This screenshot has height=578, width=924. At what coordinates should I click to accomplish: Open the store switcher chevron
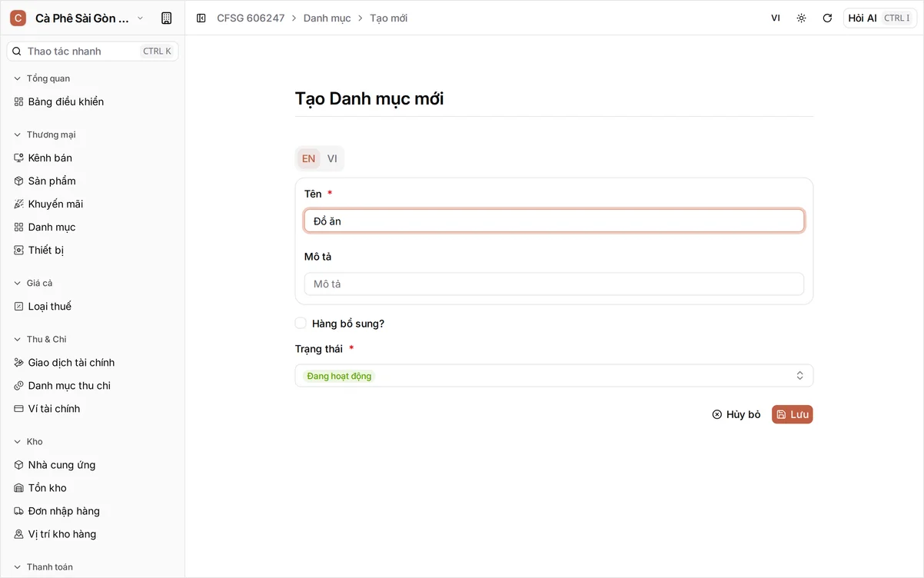pos(140,18)
